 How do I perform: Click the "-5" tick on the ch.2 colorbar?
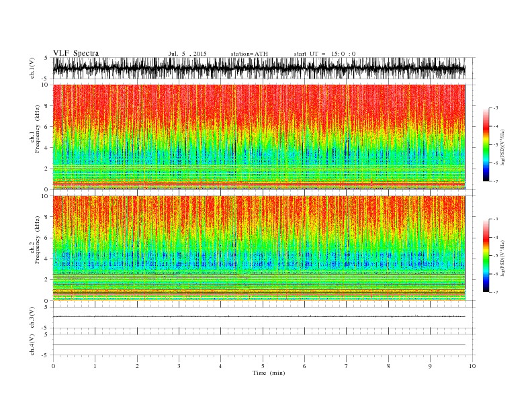point(495,256)
